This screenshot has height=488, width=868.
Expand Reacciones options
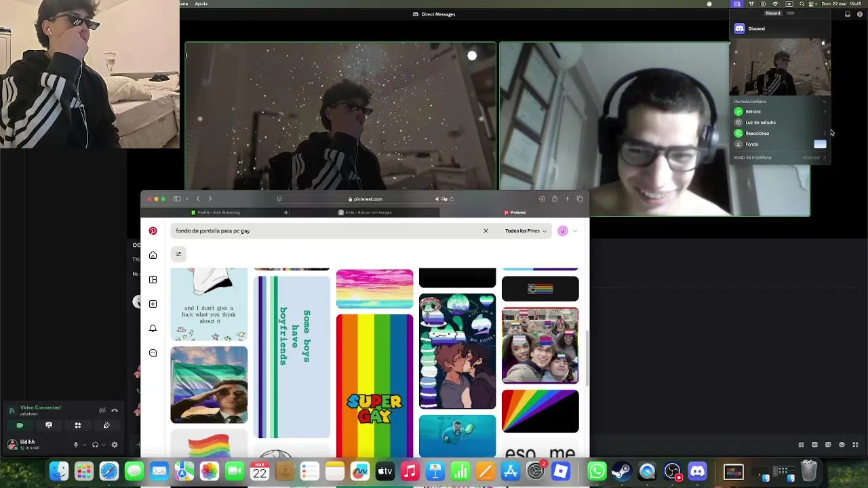coord(825,134)
